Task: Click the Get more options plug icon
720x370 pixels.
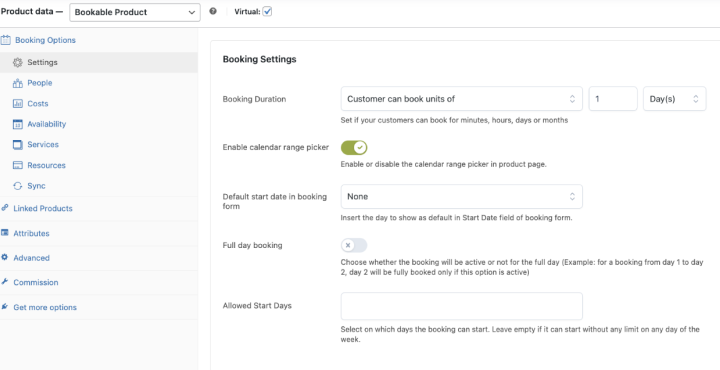Action: tap(5, 307)
